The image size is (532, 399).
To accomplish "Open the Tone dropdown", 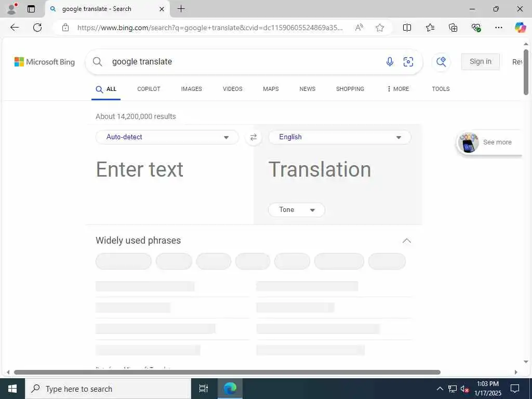I will click(x=297, y=210).
